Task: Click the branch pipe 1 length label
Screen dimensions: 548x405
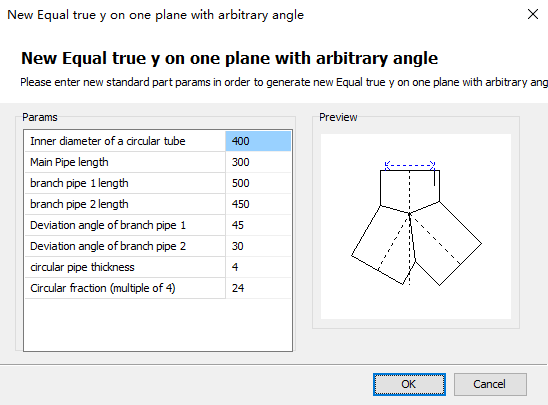Action: [x=79, y=183]
